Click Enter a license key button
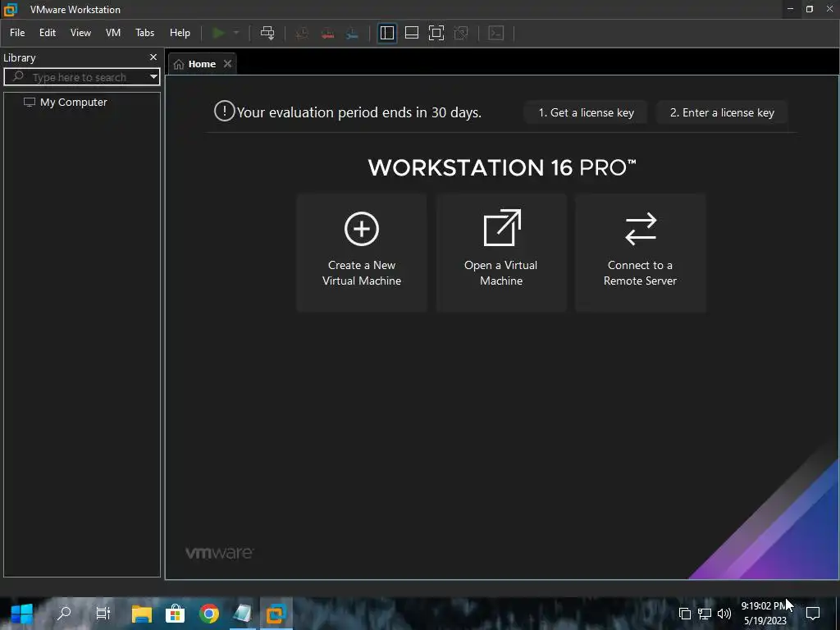The height and width of the screenshot is (630, 840). 722,112
